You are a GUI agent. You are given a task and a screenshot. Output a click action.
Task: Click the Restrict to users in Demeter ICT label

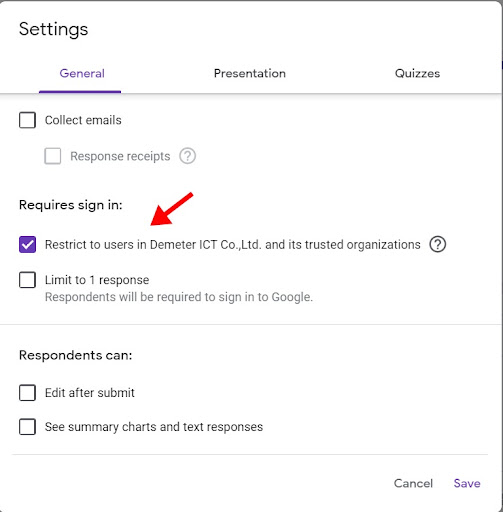click(x=233, y=244)
